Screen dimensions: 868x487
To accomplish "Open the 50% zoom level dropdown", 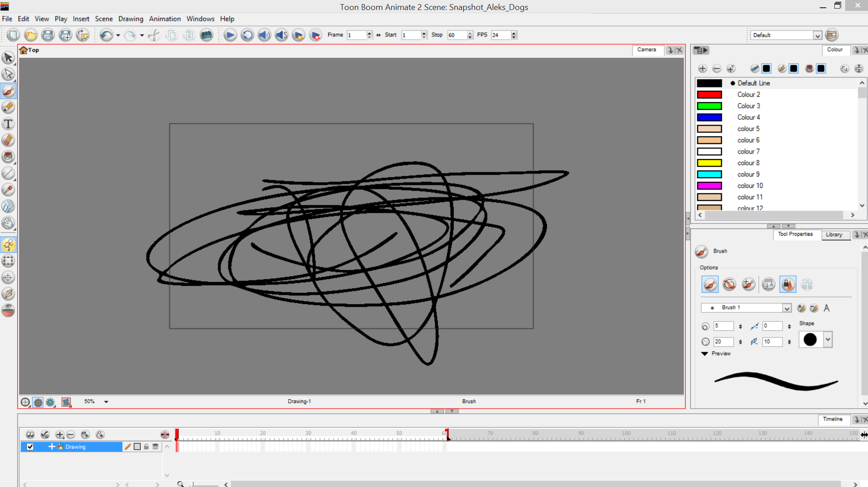I will [106, 402].
